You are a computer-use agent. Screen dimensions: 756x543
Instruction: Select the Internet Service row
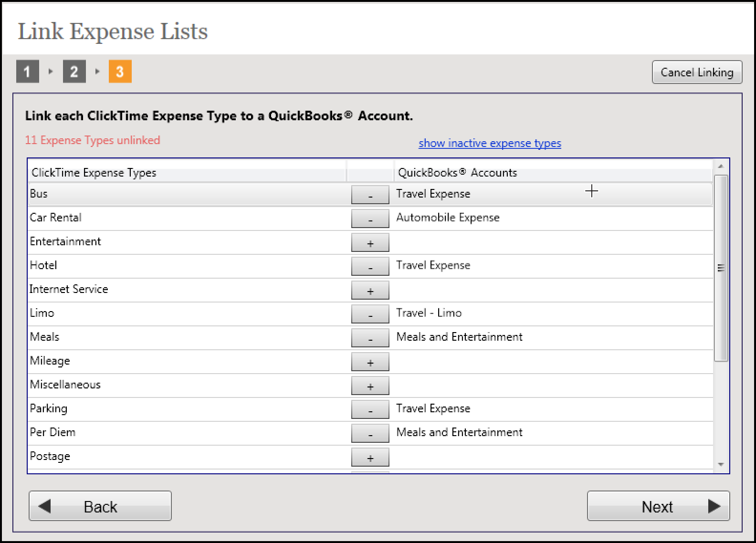(x=370, y=290)
